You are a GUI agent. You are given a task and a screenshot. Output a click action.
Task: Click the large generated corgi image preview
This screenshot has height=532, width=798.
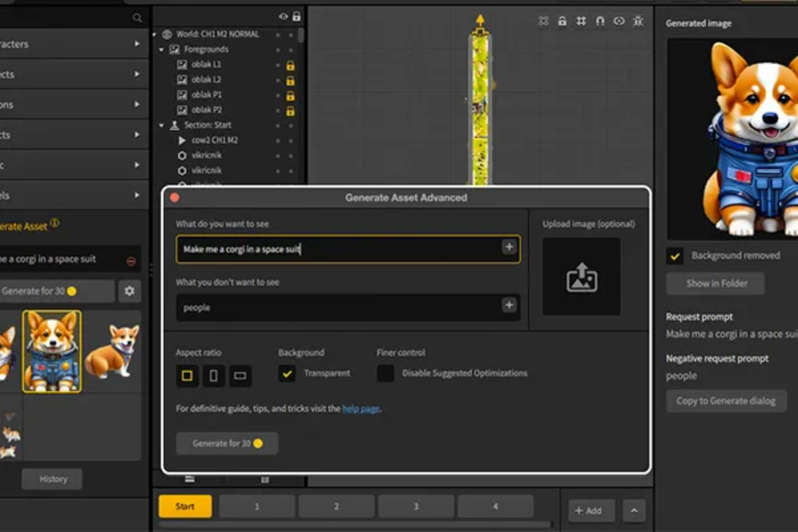(x=733, y=138)
